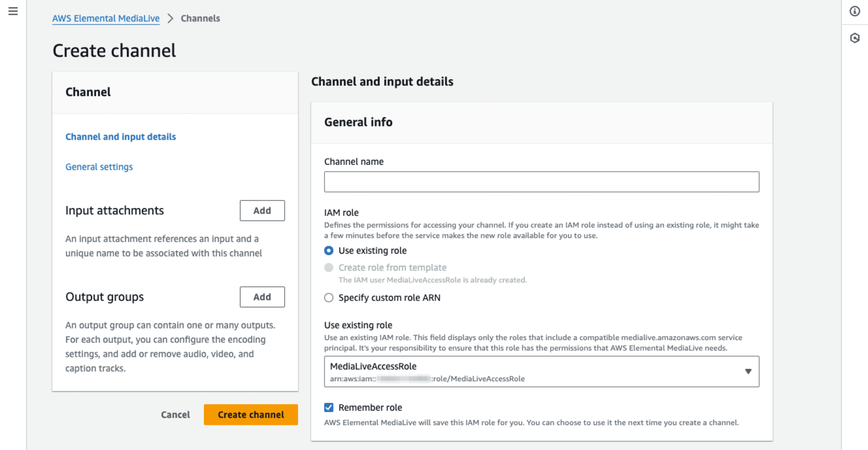Go to AWS Elemental MediaLive breadcrumb
This screenshot has height=450, width=868.
pyautogui.click(x=106, y=18)
